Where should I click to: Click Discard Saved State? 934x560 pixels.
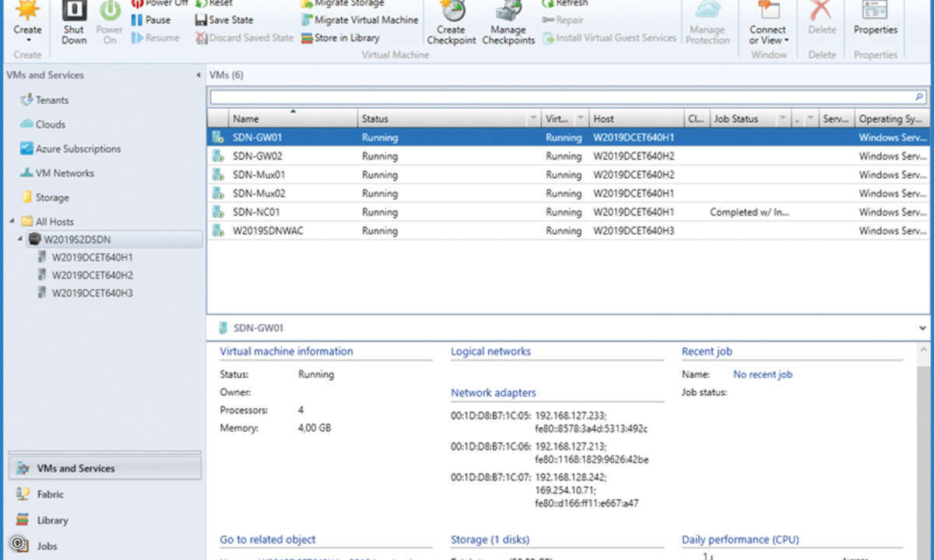coord(245,38)
